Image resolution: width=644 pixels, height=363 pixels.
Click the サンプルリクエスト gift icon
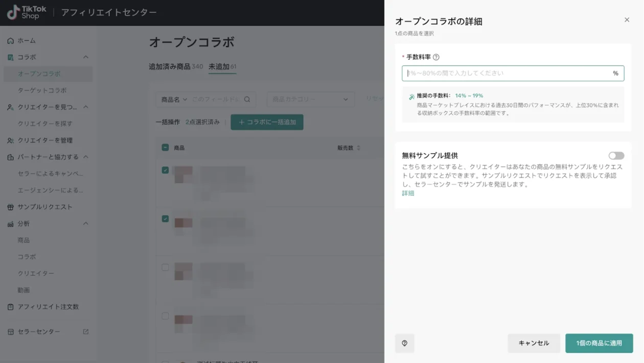point(11,207)
